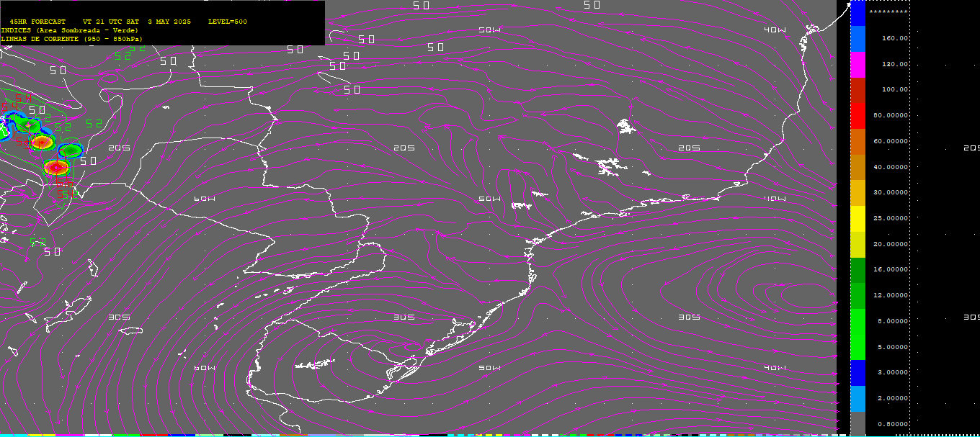Click the 20S label in the black right panel

tap(972, 148)
